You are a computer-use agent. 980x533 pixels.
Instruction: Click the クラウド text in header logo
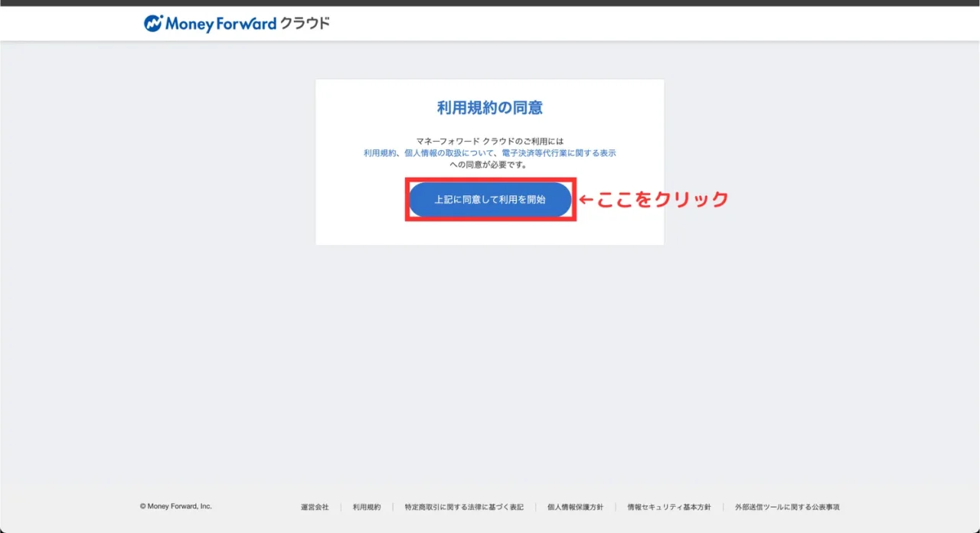point(305,24)
